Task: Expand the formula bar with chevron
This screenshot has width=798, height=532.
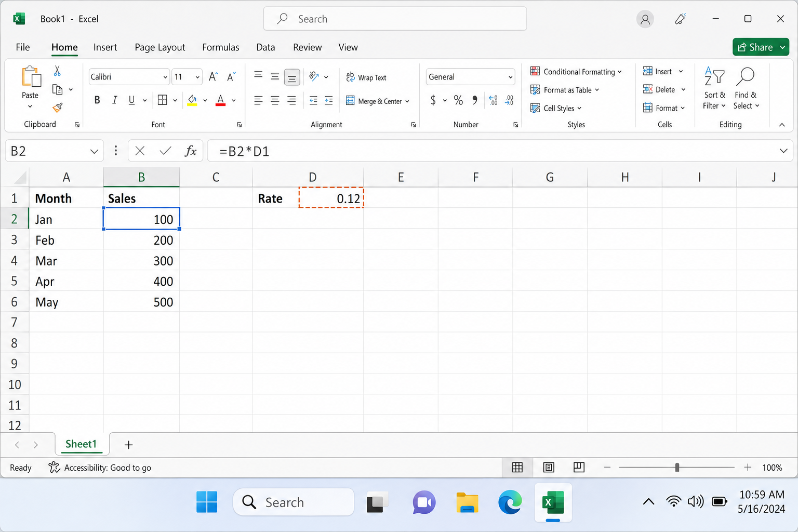Action: pos(783,151)
